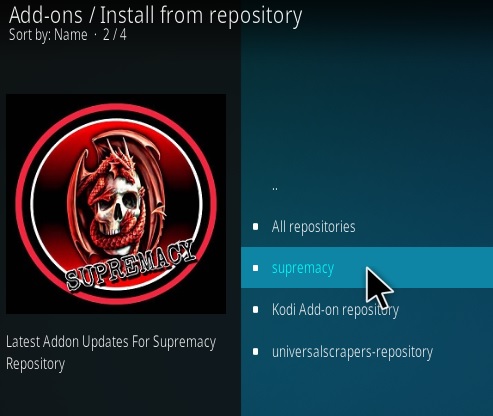Click the Latest Addon Updates description text
The height and width of the screenshot is (416, 493).
(x=111, y=353)
